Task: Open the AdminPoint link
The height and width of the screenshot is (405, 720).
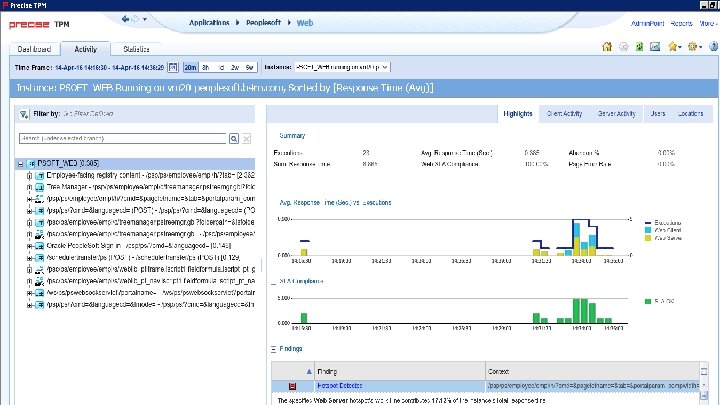Action: [x=647, y=23]
